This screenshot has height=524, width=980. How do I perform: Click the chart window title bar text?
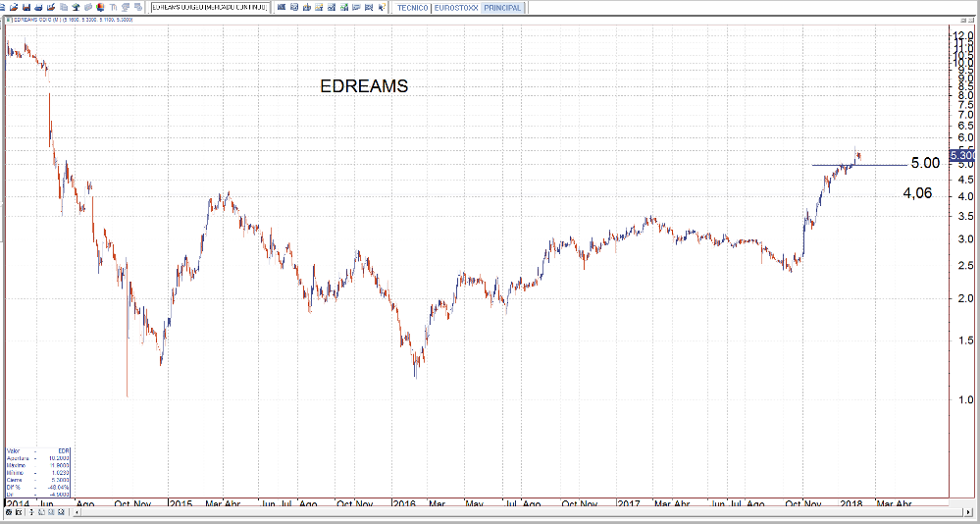73,20
